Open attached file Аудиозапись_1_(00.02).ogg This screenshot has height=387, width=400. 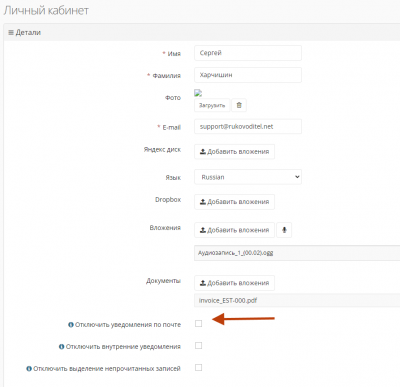[236, 253]
